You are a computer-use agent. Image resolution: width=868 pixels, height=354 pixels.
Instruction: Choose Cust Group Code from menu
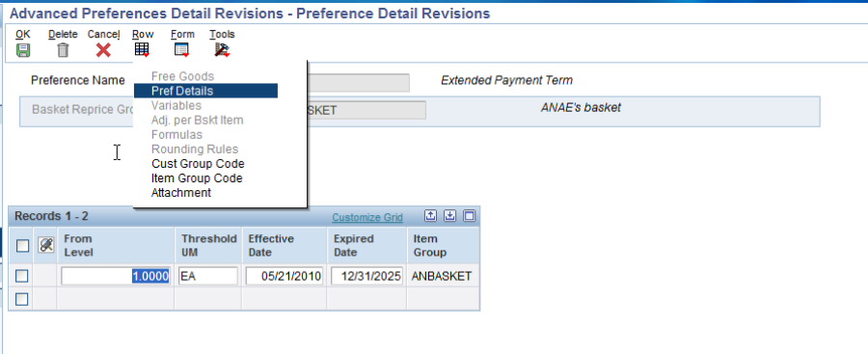(198, 164)
